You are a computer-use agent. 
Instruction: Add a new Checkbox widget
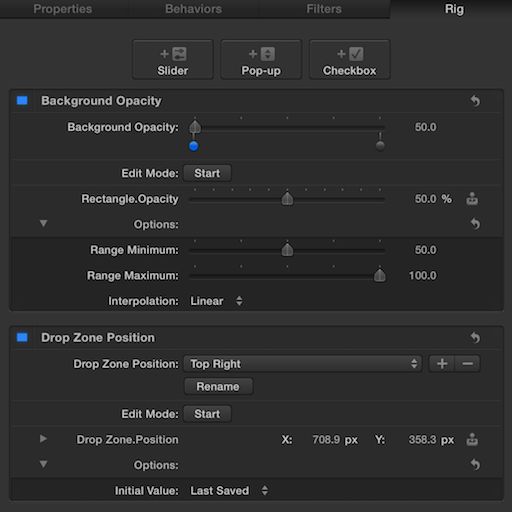349,60
